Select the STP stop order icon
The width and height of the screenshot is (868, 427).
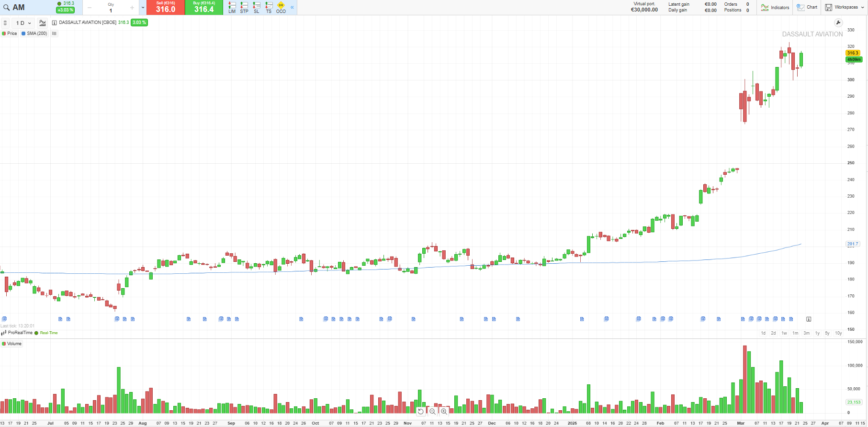point(244,7)
